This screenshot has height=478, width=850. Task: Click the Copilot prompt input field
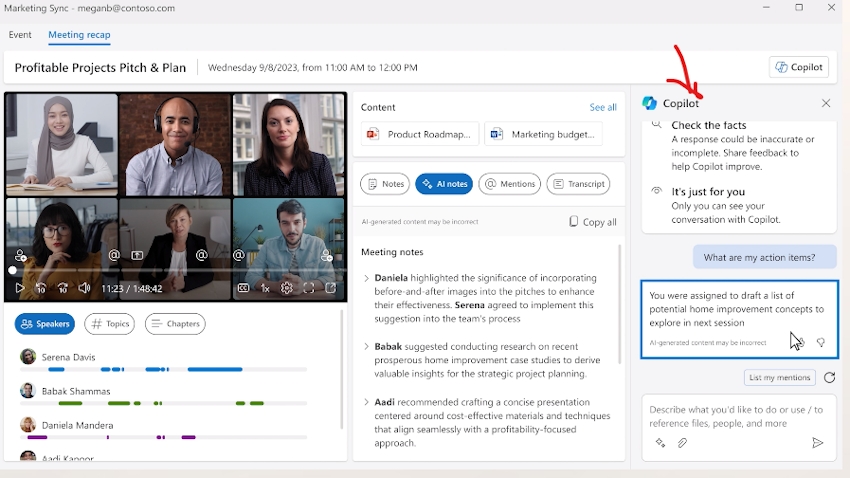point(739,416)
